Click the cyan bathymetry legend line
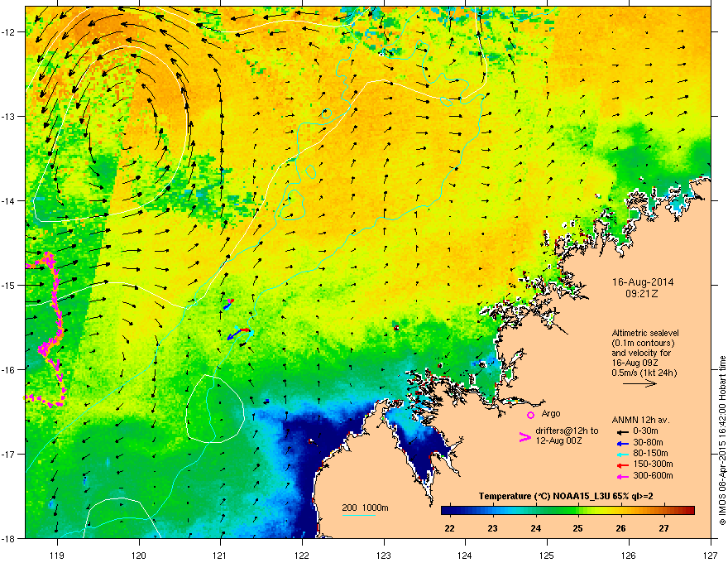This screenshot has height=563, width=728. click(358, 515)
